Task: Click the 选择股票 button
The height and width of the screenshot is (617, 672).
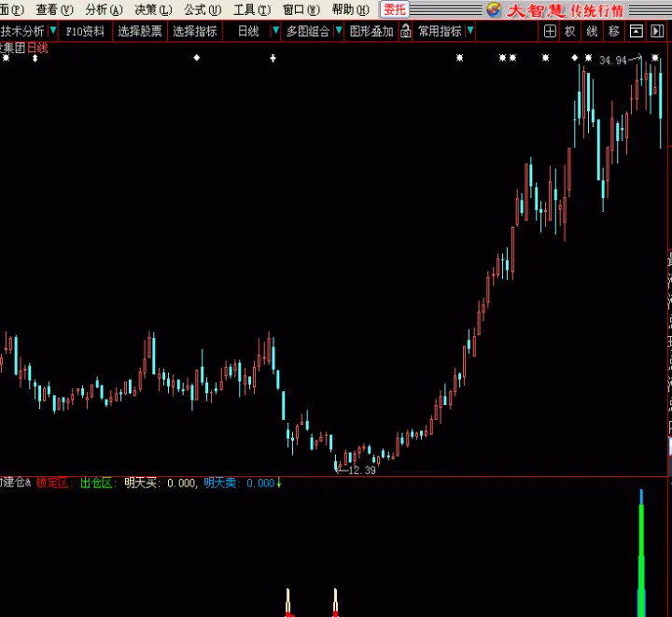Action: point(140,32)
